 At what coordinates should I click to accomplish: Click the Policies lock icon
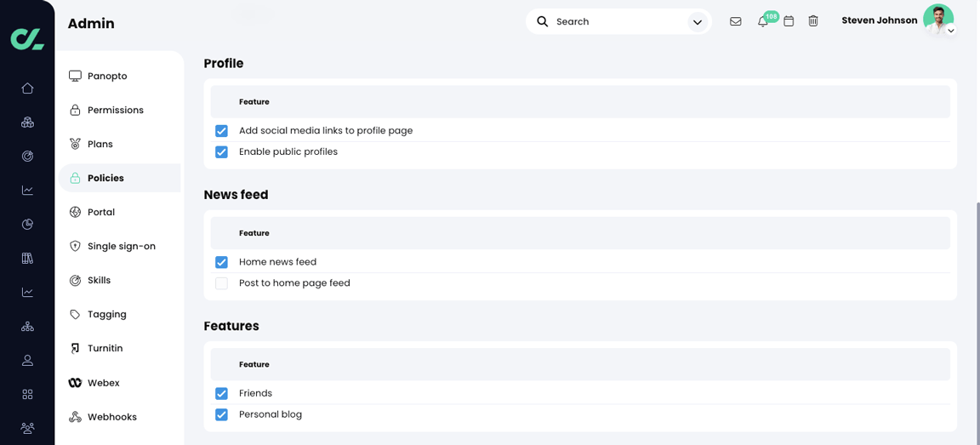coord(75,178)
